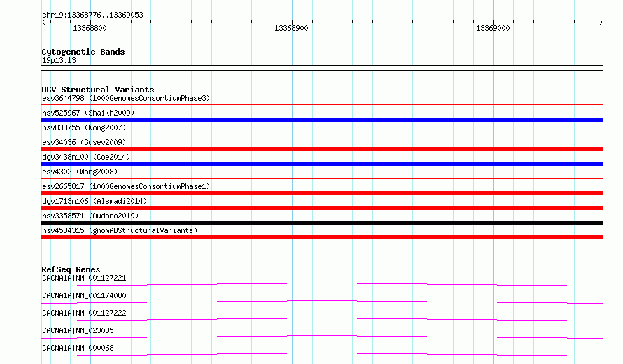Select the DGV Structural Variants heading
The width and height of the screenshot is (623, 364).
click(x=98, y=90)
